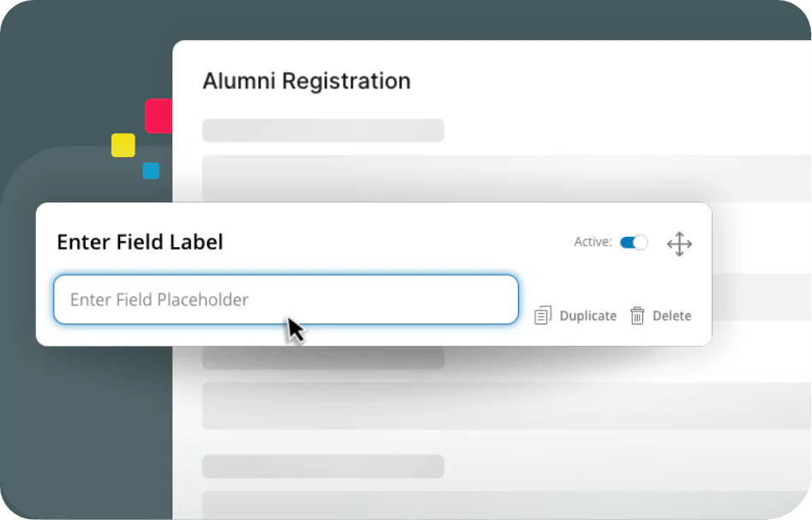Click inside the Enter Field Placeholder input
Viewport: 812px width, 520px height.
coord(286,299)
